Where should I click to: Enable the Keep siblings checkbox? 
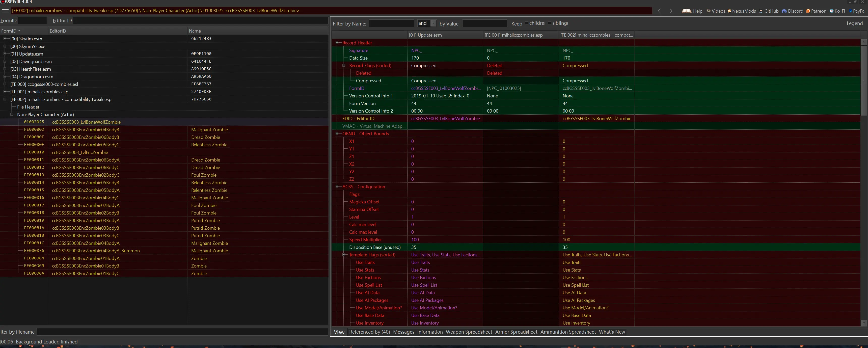point(550,23)
